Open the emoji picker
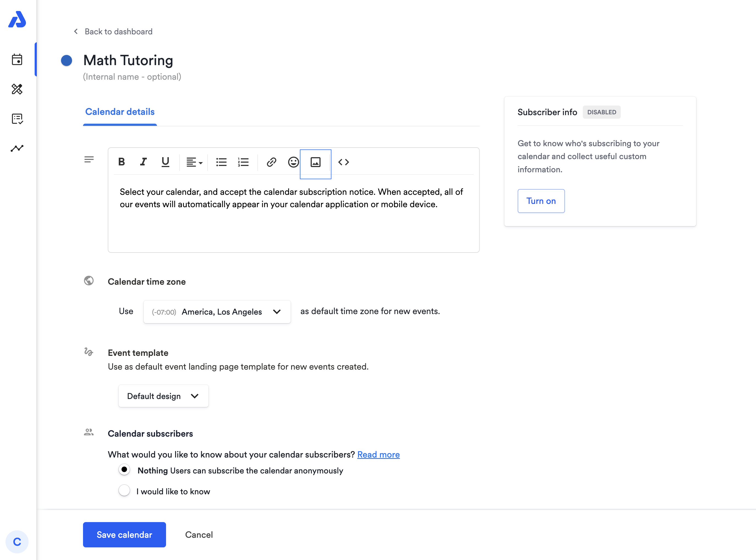This screenshot has height=560, width=756. click(x=293, y=162)
